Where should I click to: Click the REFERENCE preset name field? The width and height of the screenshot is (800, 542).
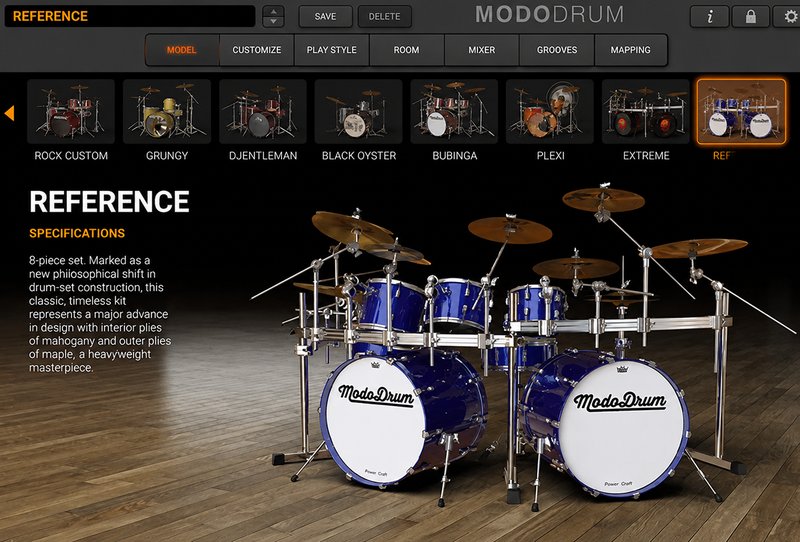[130, 16]
